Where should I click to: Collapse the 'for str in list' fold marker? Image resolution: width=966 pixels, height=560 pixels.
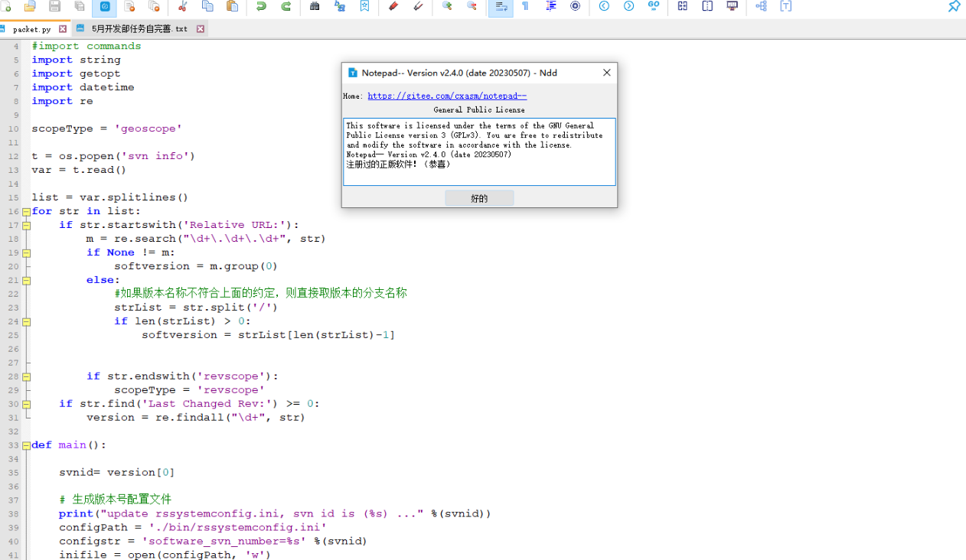coord(26,212)
